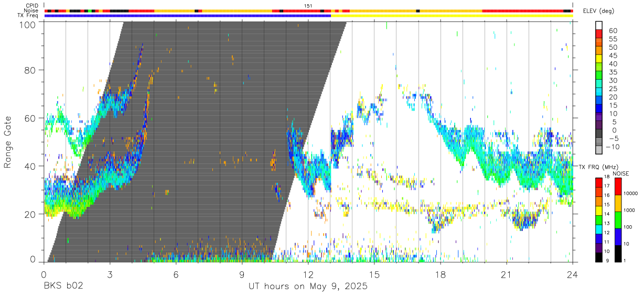Pick the red top swatch in NOISE colorbar
This screenshot has height=297, width=644.
[x=618, y=186]
